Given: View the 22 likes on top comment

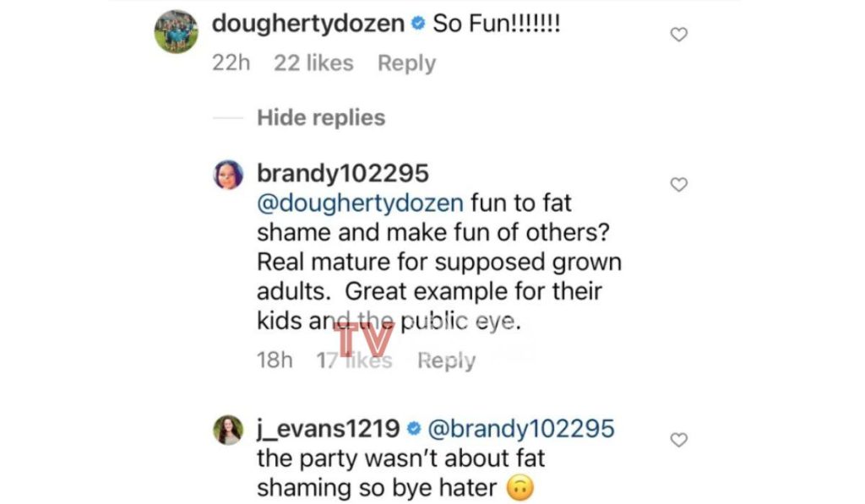Looking at the screenshot, I should tap(313, 62).
